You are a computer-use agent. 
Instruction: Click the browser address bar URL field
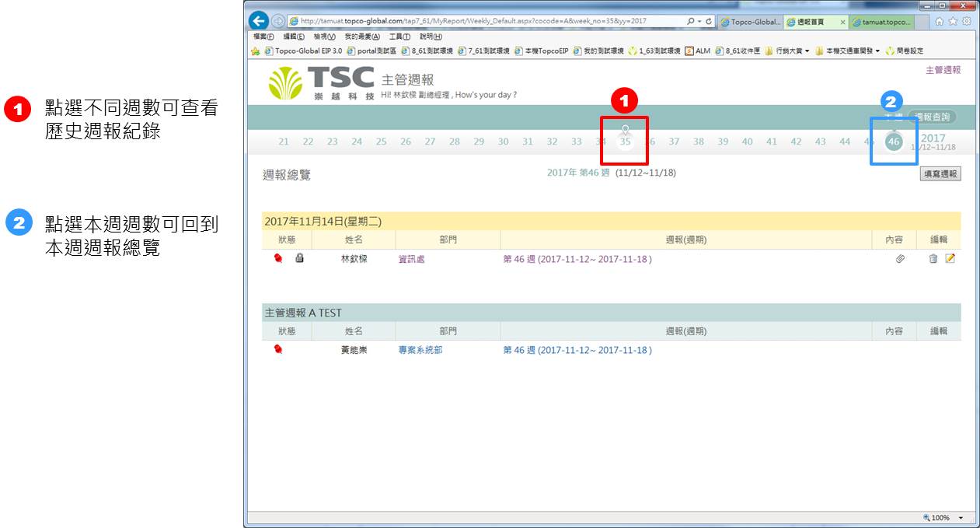[x=482, y=22]
